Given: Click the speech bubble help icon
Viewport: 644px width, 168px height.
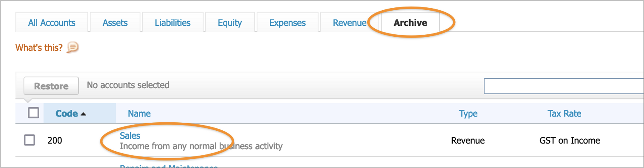Looking at the screenshot, I should click(73, 48).
